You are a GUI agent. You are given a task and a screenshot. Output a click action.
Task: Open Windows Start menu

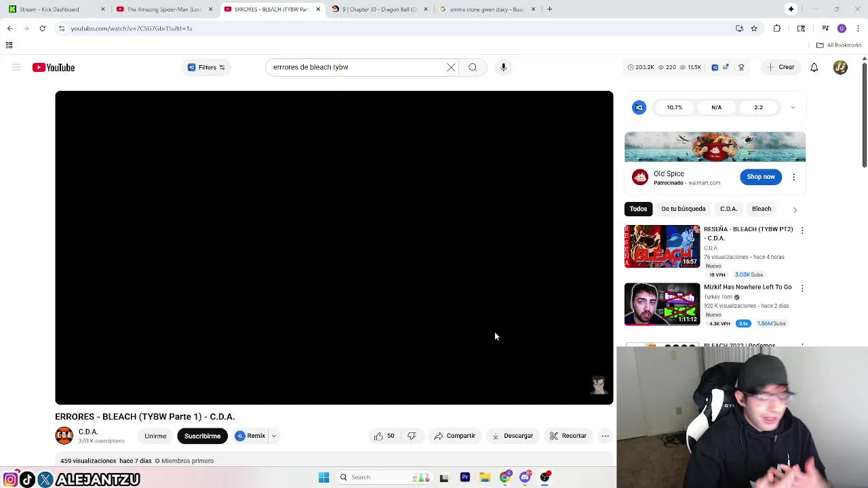(323, 477)
